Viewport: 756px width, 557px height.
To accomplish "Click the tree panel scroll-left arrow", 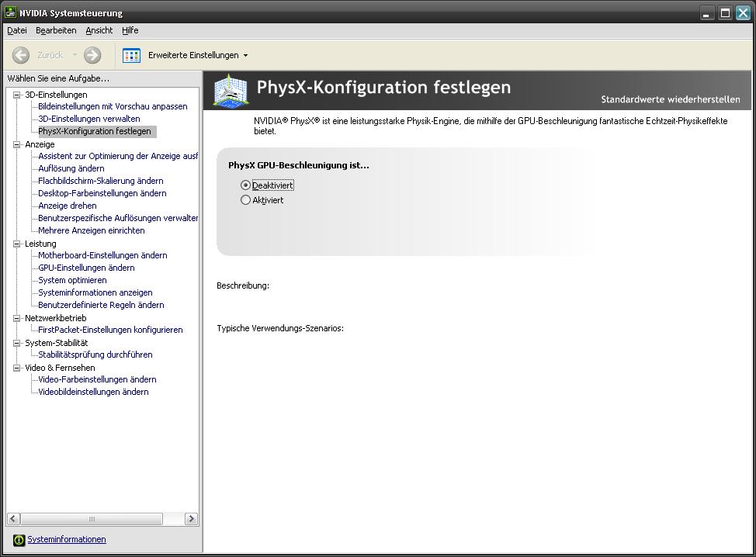I will tap(13, 519).
